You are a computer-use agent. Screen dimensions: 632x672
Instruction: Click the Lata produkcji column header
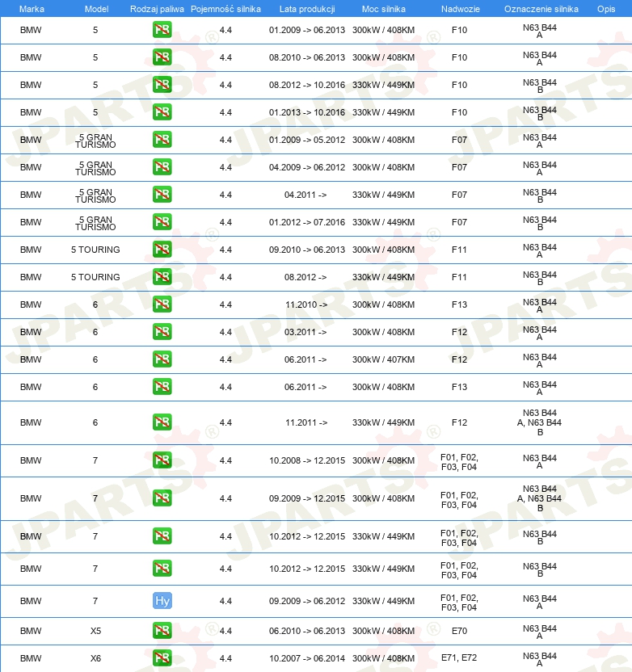click(307, 9)
